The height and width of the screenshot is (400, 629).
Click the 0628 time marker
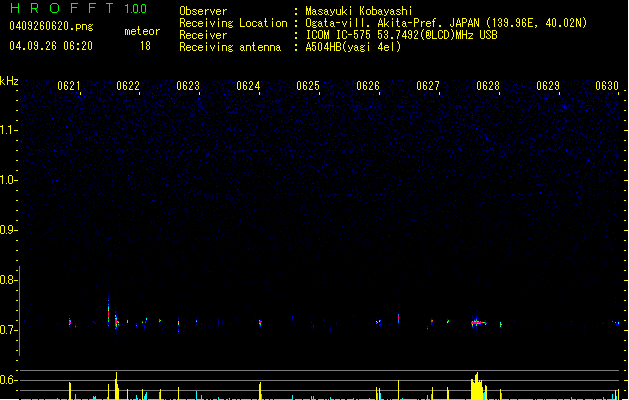(x=488, y=85)
